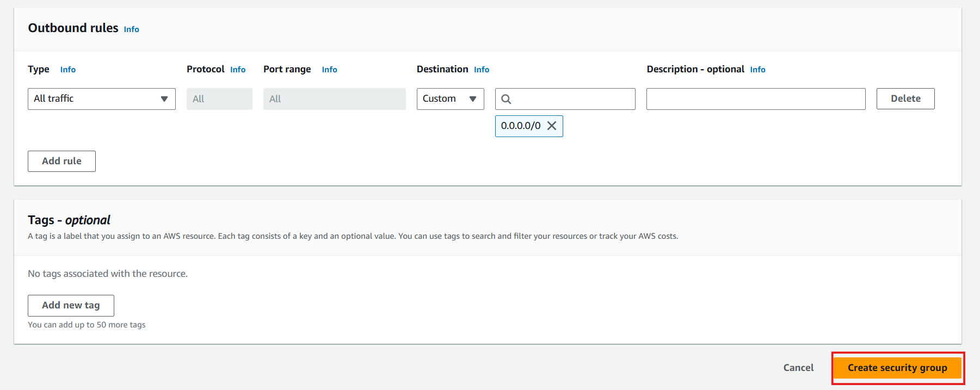Click the Add new tag button
This screenshot has height=390, width=980.
coord(71,305)
